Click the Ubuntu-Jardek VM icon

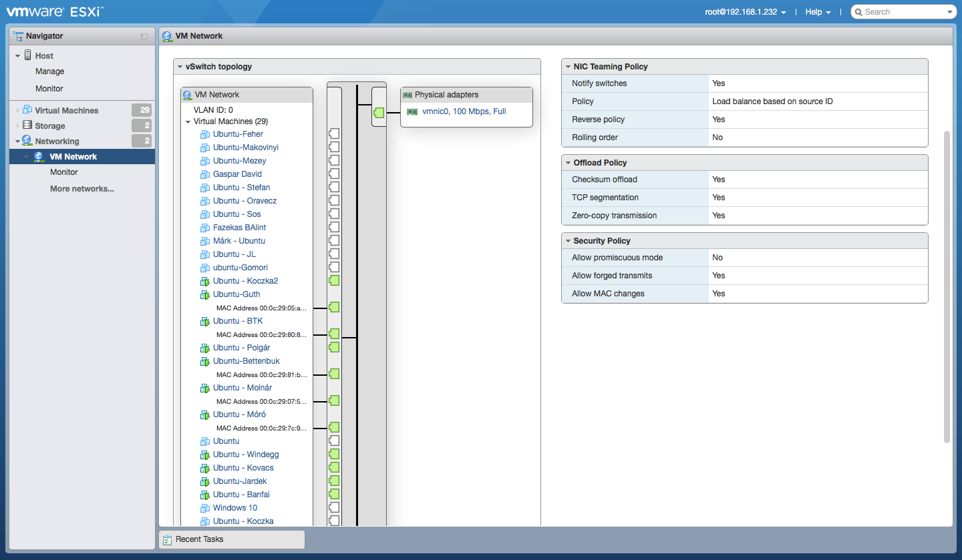point(205,481)
